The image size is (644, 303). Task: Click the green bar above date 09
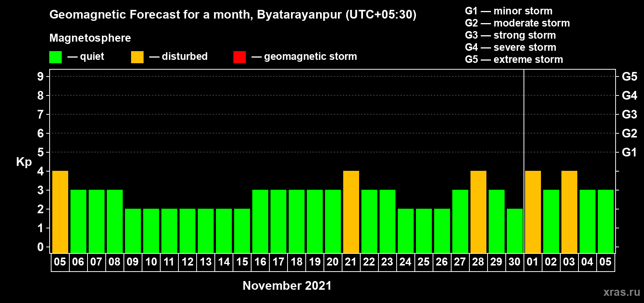point(133,231)
